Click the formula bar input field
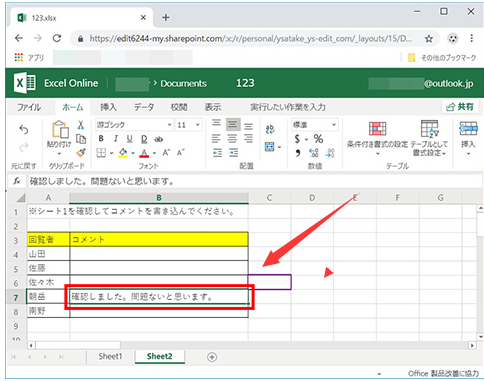Viewport: 484px width, 381px height. point(253,181)
